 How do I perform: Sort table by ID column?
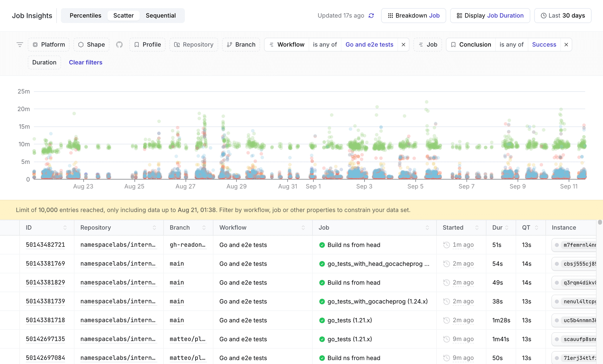tap(65, 228)
